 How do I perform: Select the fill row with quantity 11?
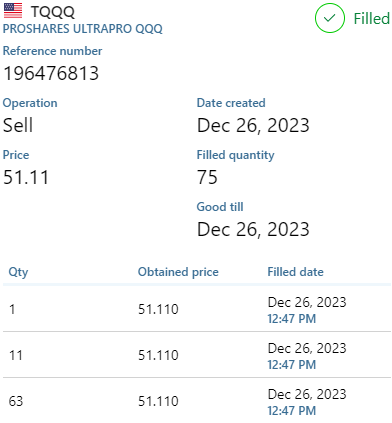pos(197,355)
